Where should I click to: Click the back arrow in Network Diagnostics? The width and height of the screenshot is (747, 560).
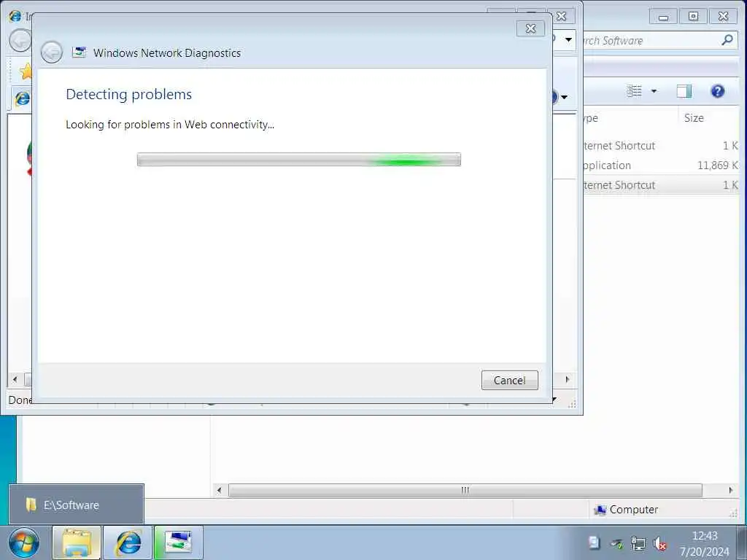52,52
